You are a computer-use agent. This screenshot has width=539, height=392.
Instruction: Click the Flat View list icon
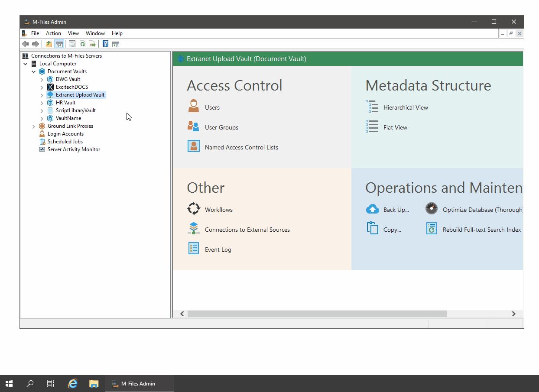pos(372,126)
